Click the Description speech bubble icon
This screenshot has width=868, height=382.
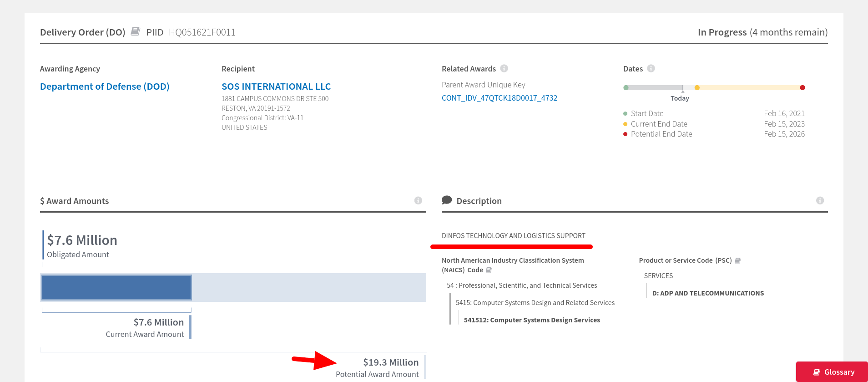click(447, 200)
